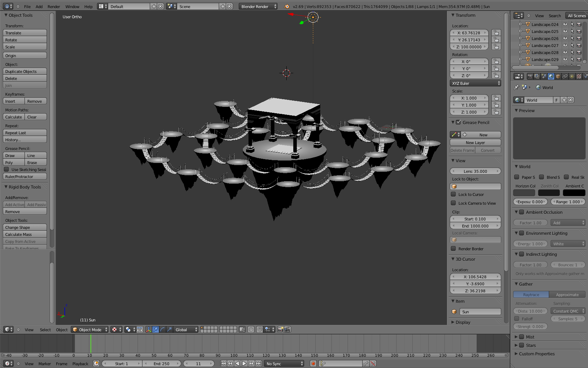Open the Blender Render engine dropdown

pyautogui.click(x=258, y=6)
